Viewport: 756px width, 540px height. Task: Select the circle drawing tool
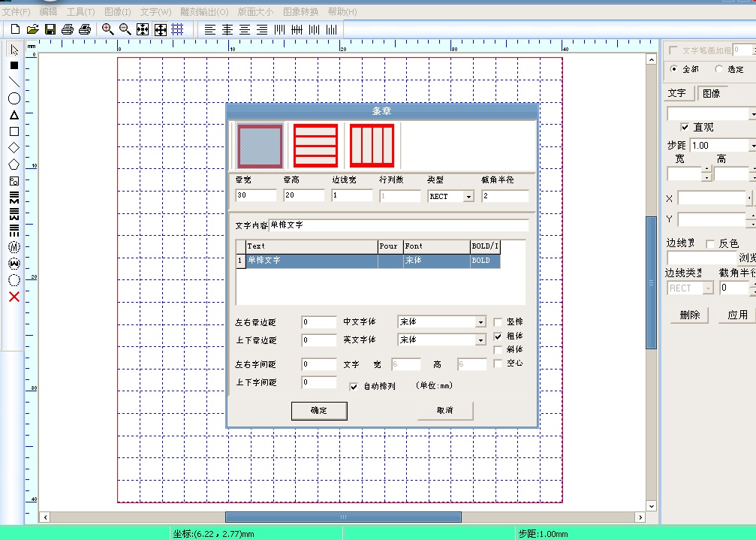click(14, 98)
